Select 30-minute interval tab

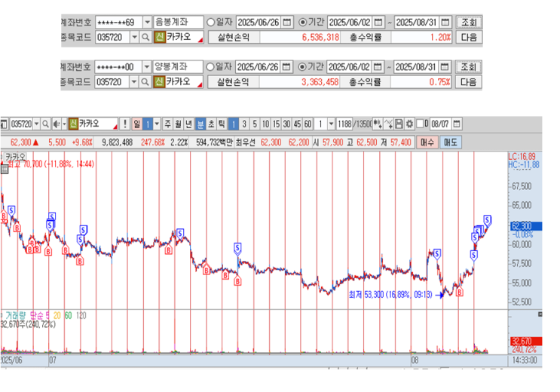tap(286, 124)
